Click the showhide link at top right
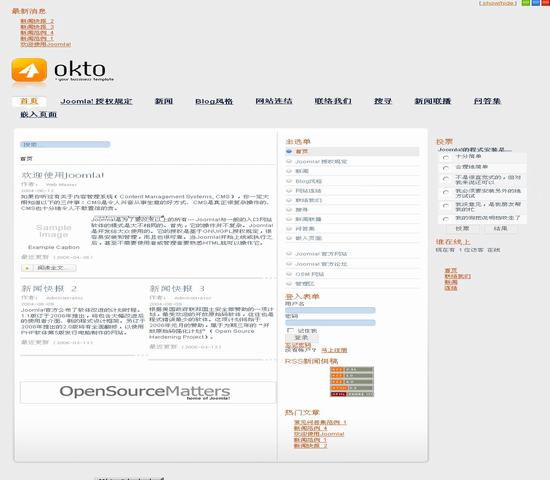This screenshot has width=550, height=480. [498, 3]
